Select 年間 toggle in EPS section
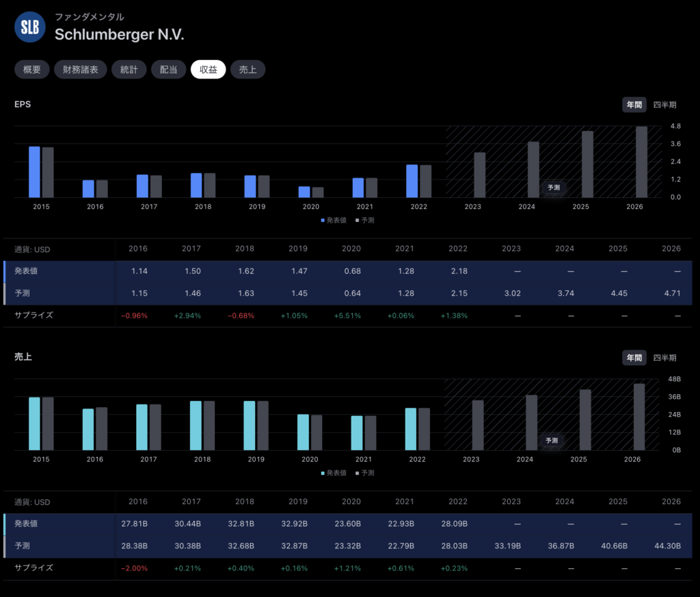The width and height of the screenshot is (700, 597). 634,105
